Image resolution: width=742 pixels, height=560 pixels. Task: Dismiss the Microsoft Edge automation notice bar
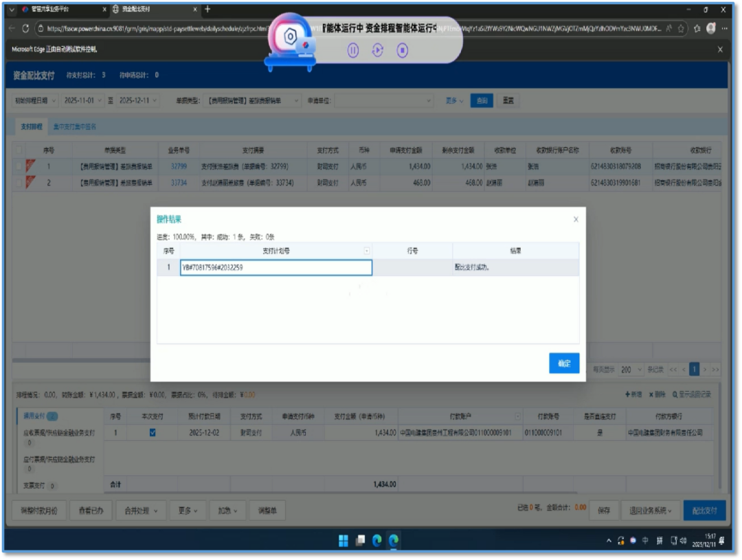(720, 49)
